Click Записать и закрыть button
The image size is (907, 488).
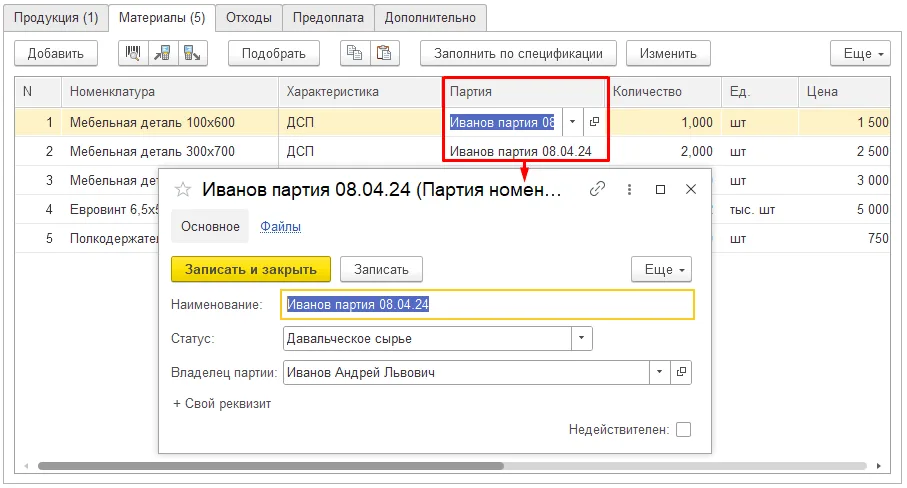pos(251,269)
